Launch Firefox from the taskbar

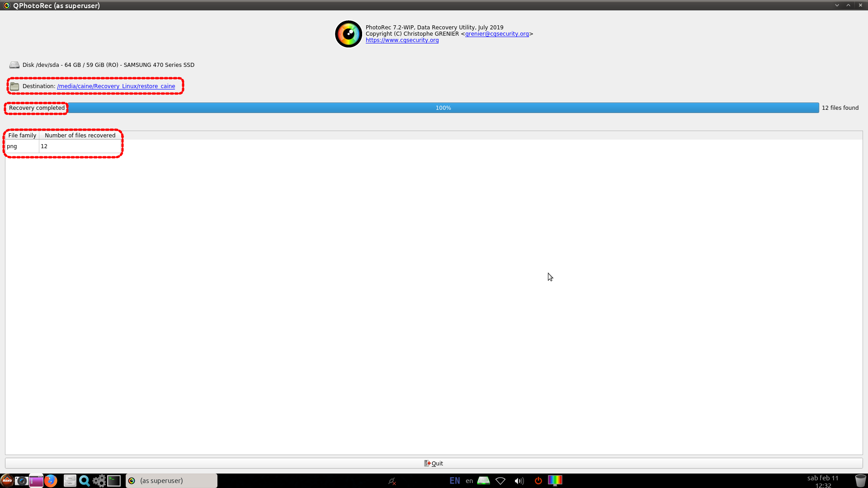pyautogui.click(x=51, y=480)
